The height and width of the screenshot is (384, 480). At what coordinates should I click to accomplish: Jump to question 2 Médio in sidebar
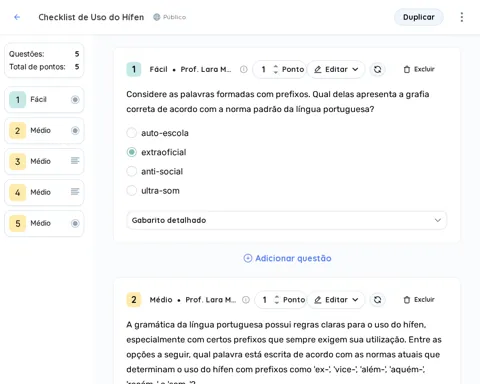44,130
